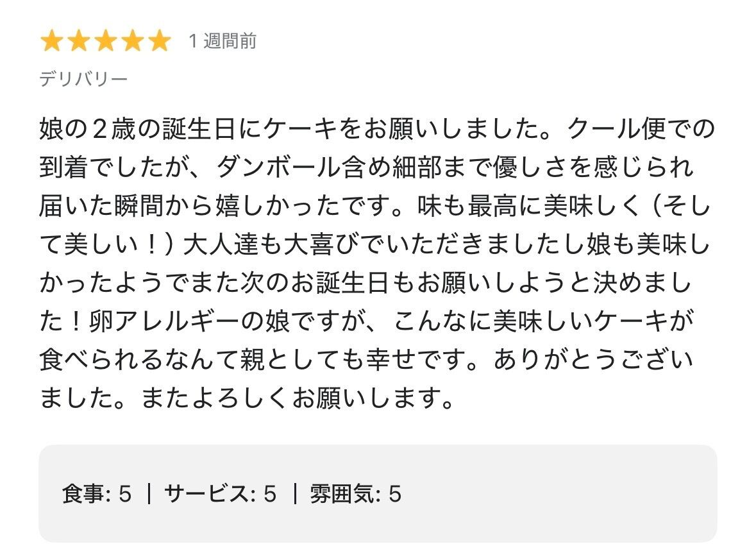The width and height of the screenshot is (756, 560).
Task: Click the "サービス: 5" service rating
Action: [x=220, y=494]
